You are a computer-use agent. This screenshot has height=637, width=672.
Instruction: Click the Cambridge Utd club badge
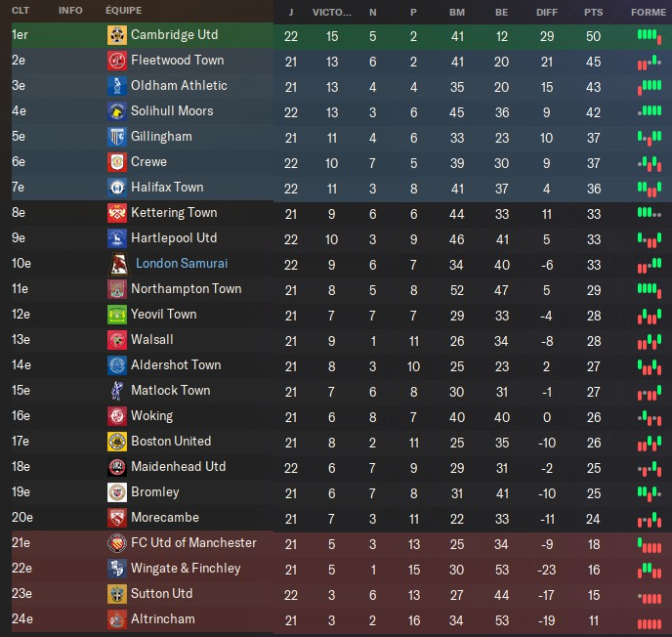[x=116, y=35]
